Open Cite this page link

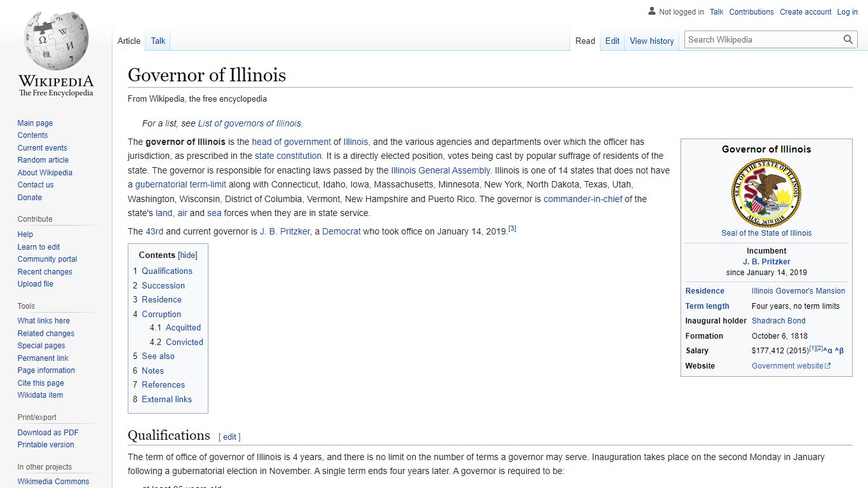coord(41,383)
